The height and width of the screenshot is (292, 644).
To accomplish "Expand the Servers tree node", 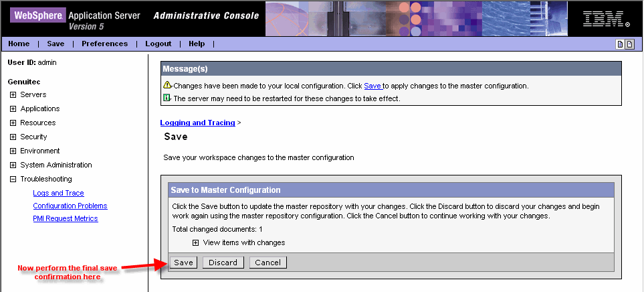I will coord(13,94).
